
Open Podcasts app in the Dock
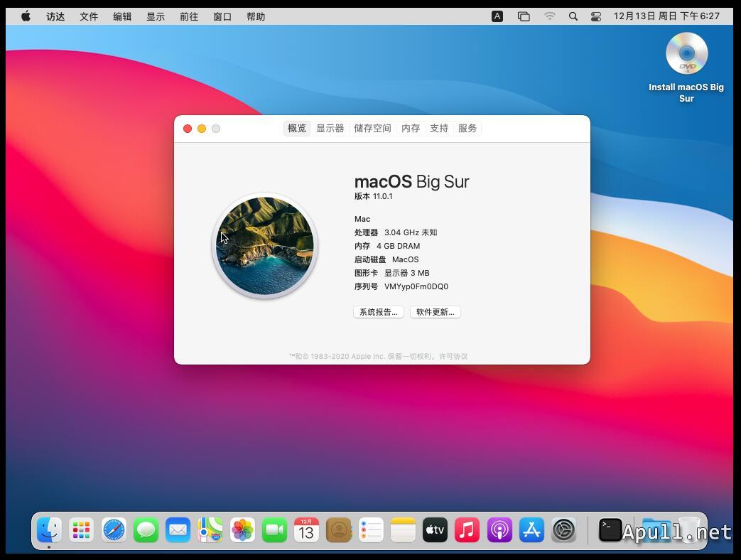[x=499, y=529]
